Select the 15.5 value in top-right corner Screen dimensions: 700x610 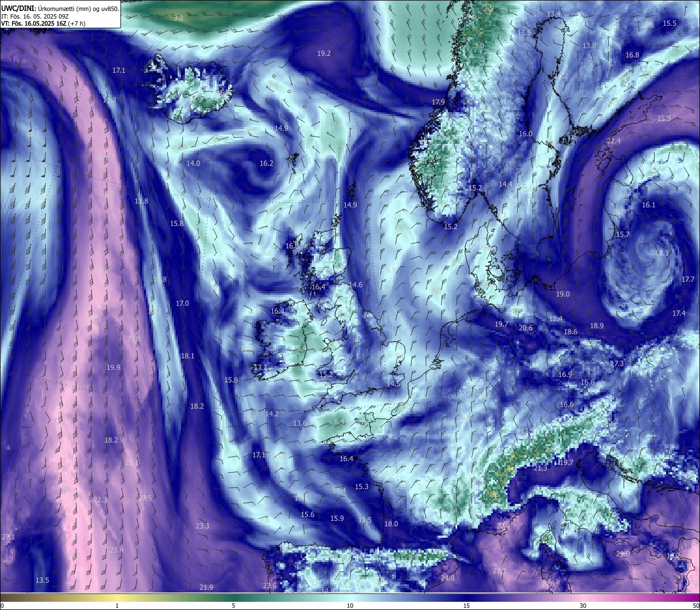pyautogui.click(x=669, y=23)
